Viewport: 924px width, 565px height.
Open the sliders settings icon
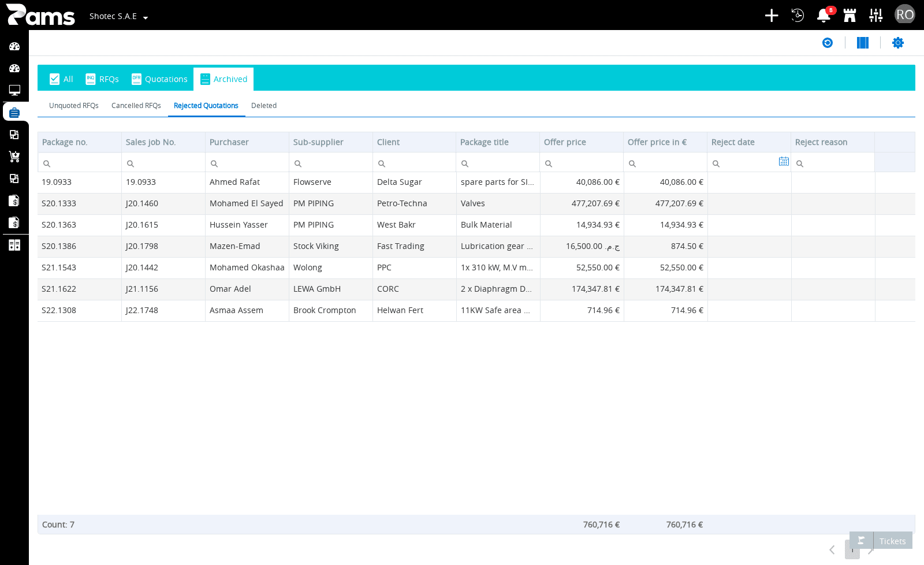click(x=876, y=16)
